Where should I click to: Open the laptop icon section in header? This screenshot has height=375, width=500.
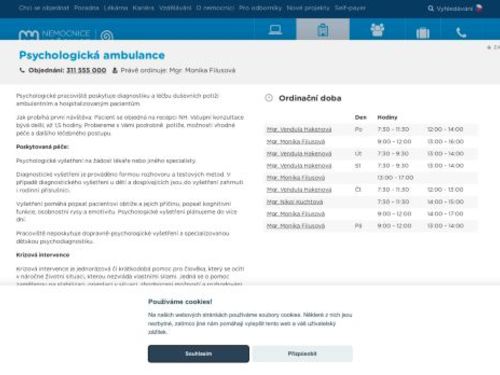(x=275, y=30)
